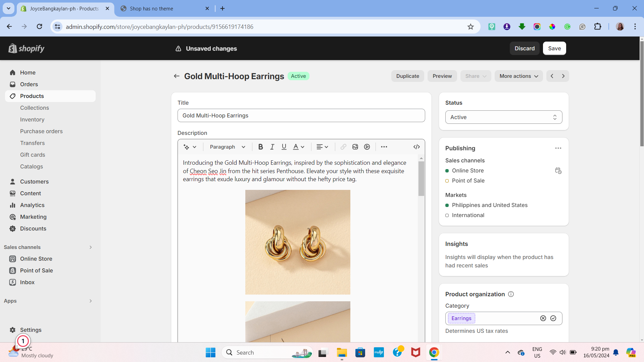Toggle bold formatting
This screenshot has height=362, width=644.
(260, 147)
